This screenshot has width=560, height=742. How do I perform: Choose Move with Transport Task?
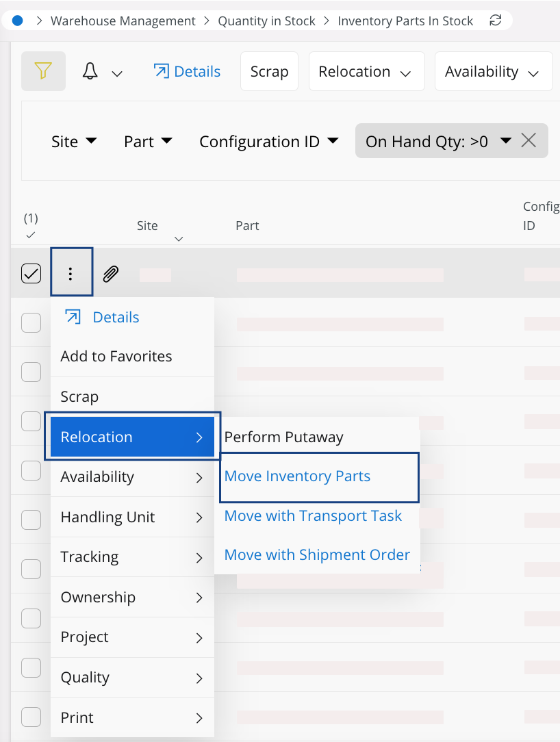[313, 516]
